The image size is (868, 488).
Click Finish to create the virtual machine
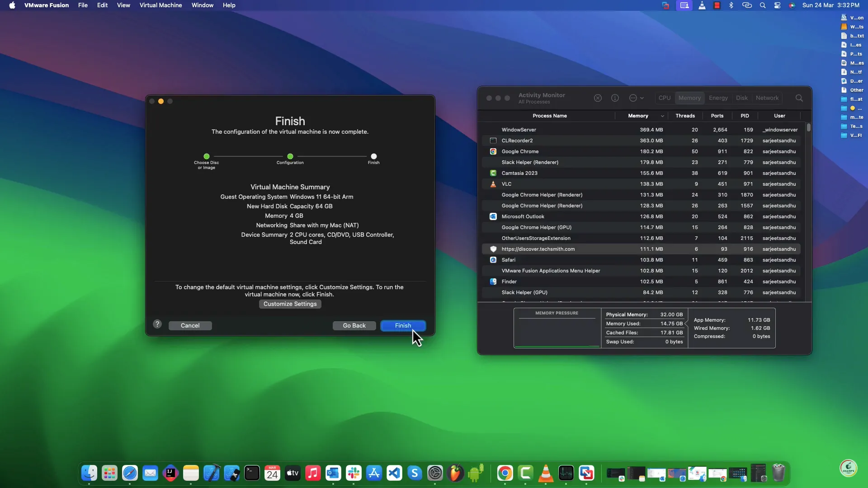(403, 325)
